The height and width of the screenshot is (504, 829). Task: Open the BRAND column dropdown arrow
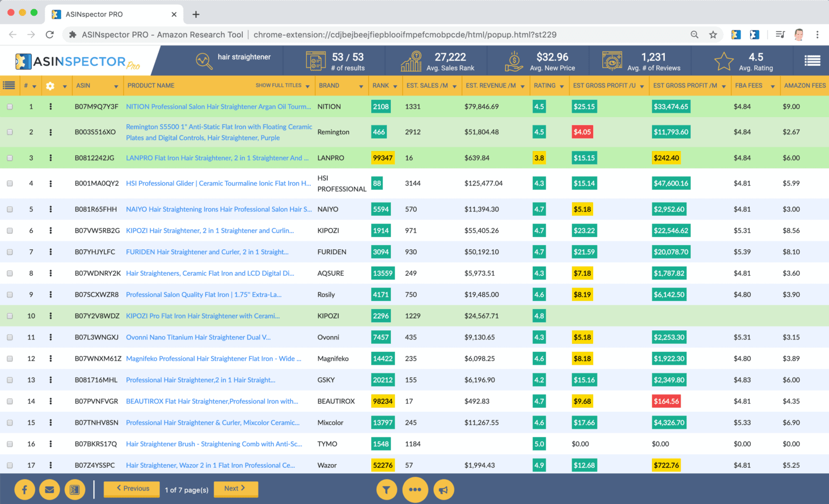(361, 86)
